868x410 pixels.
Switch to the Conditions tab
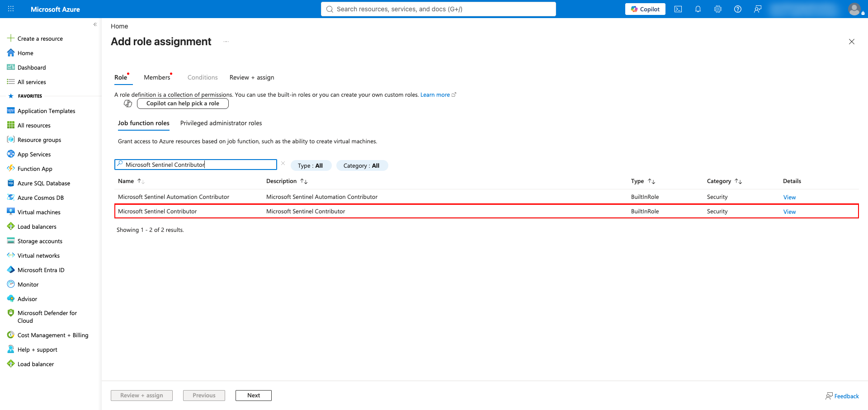(x=203, y=78)
